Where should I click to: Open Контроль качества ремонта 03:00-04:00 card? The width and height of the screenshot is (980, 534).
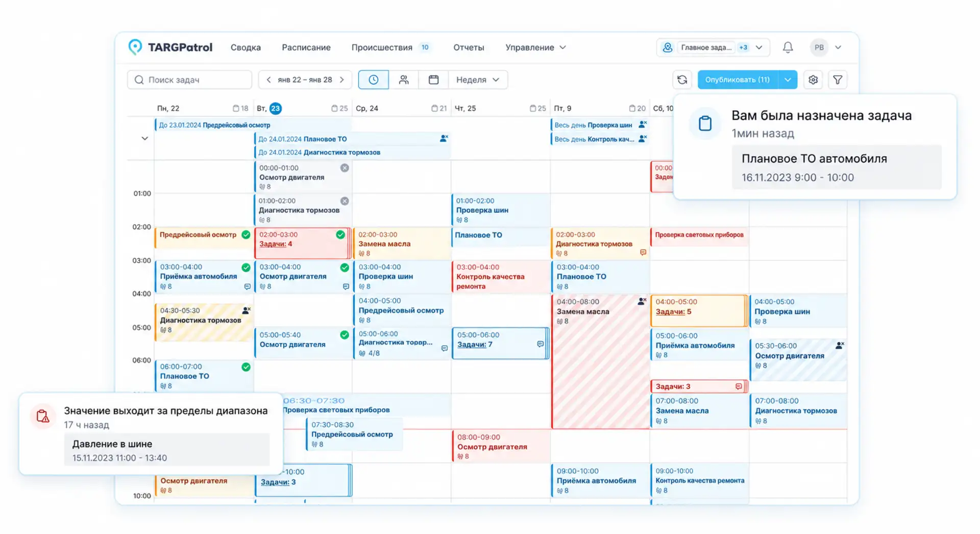[500, 277]
